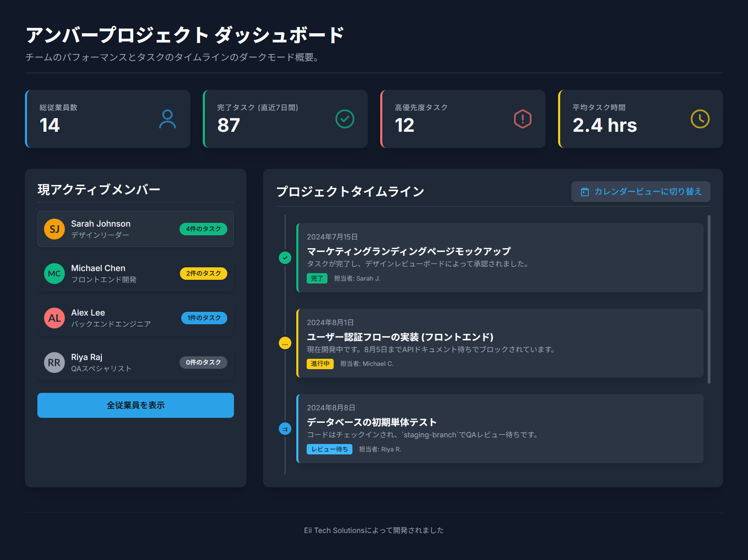This screenshot has height=560, width=748.
Task: Click the blue review-pending timeline marker
Action: tap(285, 429)
